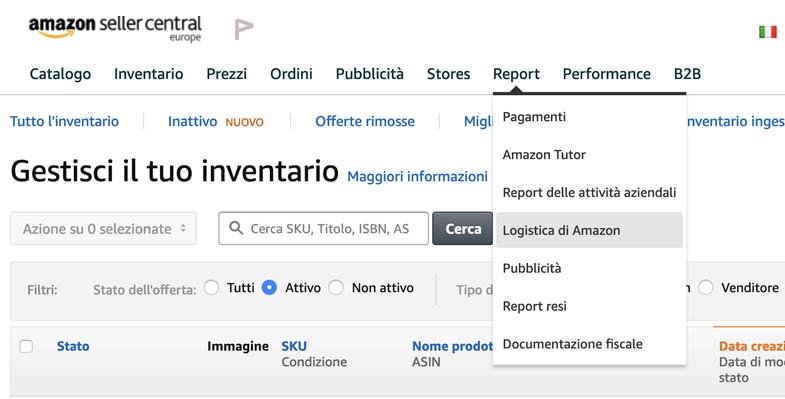Choose Pubblicità in Report dropdown list
The image size is (785, 399).
point(589,268)
